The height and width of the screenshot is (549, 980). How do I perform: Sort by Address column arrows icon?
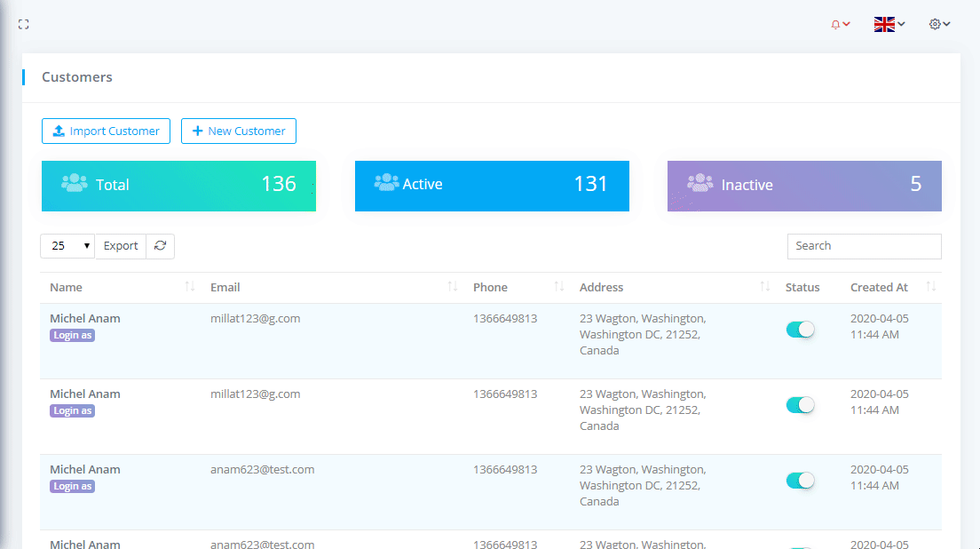[x=764, y=287]
